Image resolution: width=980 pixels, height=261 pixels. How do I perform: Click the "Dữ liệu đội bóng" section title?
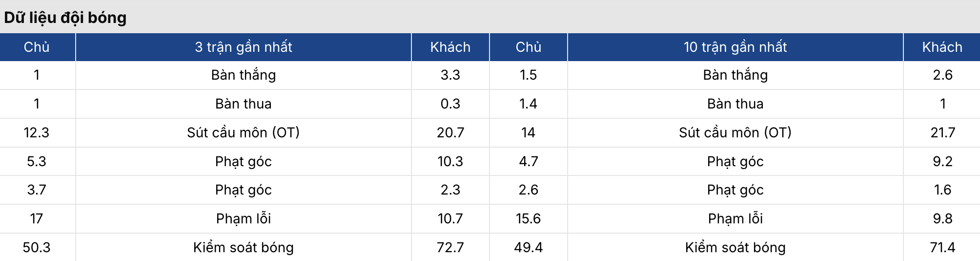pos(65,18)
